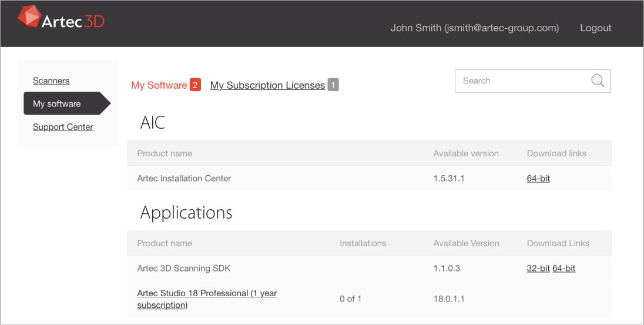Click the Artec 3D logo
Viewport: 644px width, 325px height.
(61, 17)
